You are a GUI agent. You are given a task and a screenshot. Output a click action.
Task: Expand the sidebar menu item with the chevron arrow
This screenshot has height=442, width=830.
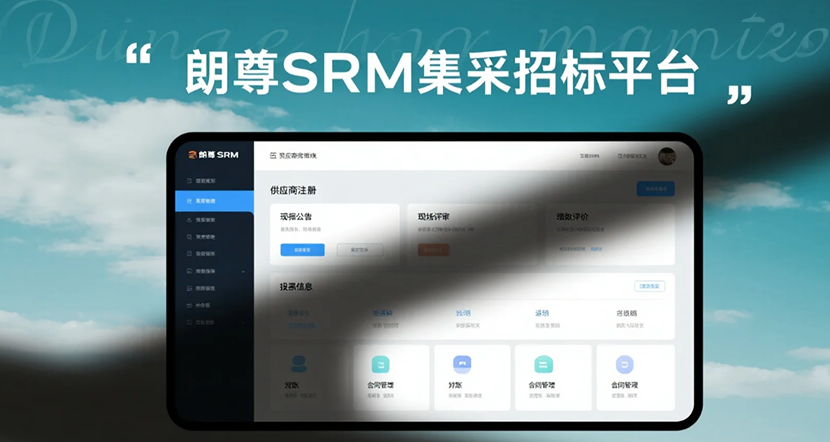coord(243,271)
